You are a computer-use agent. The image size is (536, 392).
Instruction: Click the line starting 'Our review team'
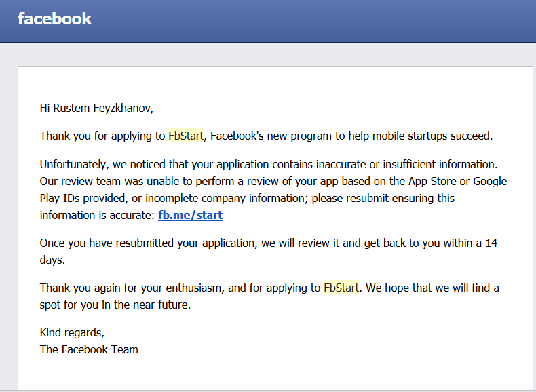click(273, 182)
